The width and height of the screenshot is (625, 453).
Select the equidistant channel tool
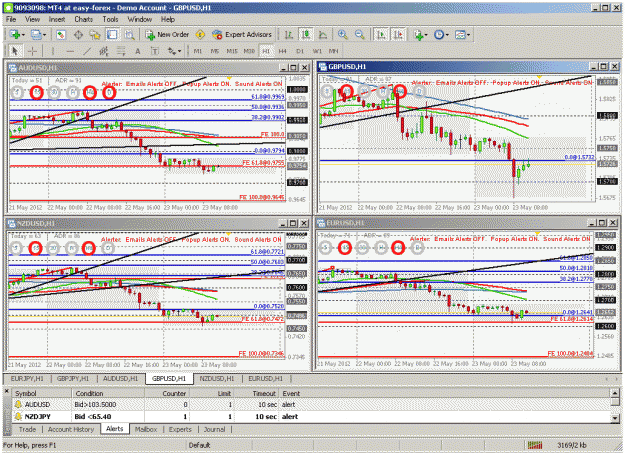pyautogui.click(x=104, y=51)
